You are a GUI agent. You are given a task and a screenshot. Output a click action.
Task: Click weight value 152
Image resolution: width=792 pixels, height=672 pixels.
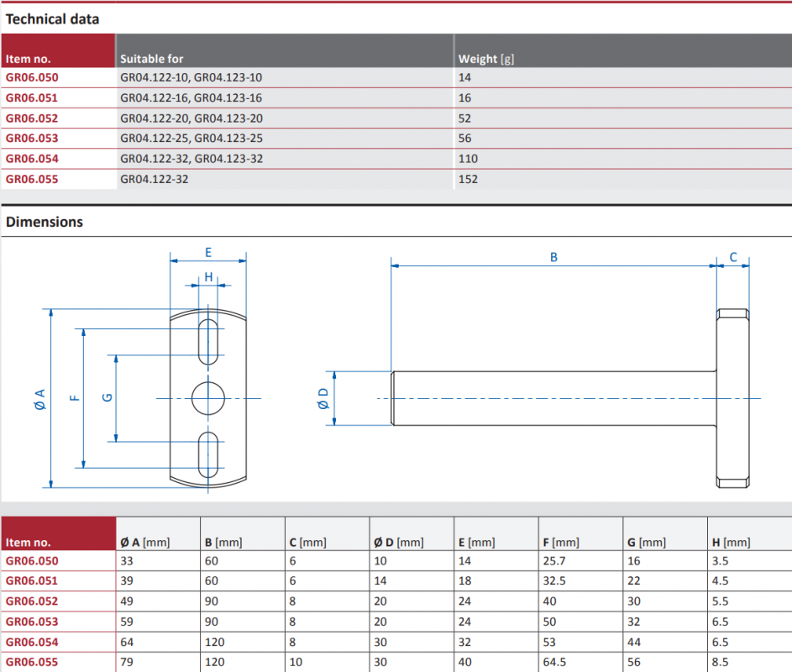(x=468, y=180)
